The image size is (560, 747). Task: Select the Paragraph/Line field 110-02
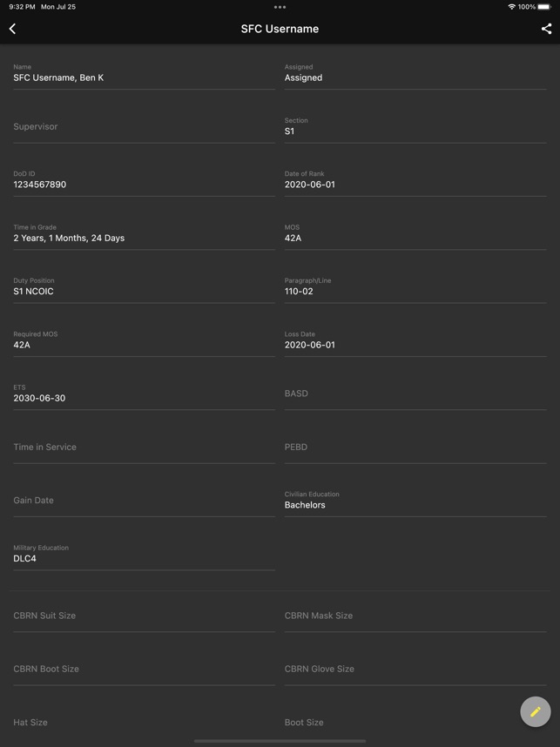(x=415, y=289)
